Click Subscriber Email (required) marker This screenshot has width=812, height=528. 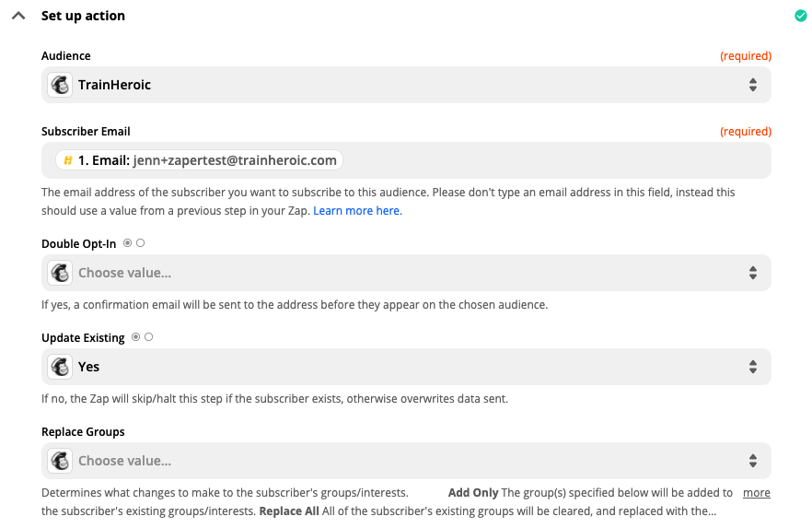(746, 132)
